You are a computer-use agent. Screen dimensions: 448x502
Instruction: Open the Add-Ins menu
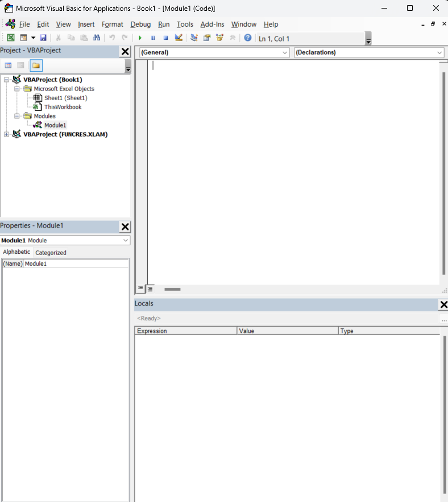coord(212,24)
